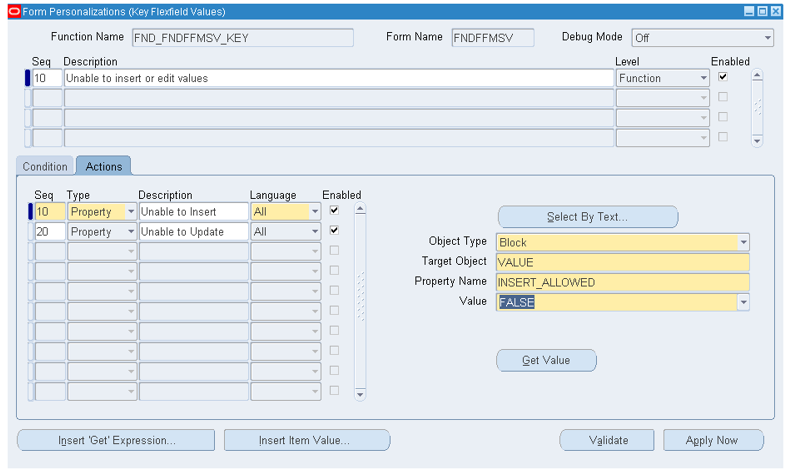The height and width of the screenshot is (470, 787).
Task: Open Type dropdown for Unable to Insert action
Action: point(131,212)
